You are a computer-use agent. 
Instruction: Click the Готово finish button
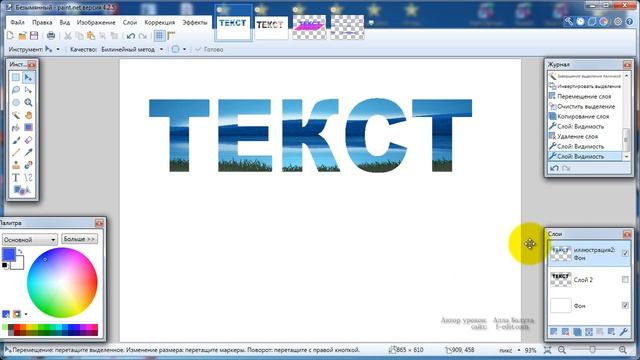209,49
